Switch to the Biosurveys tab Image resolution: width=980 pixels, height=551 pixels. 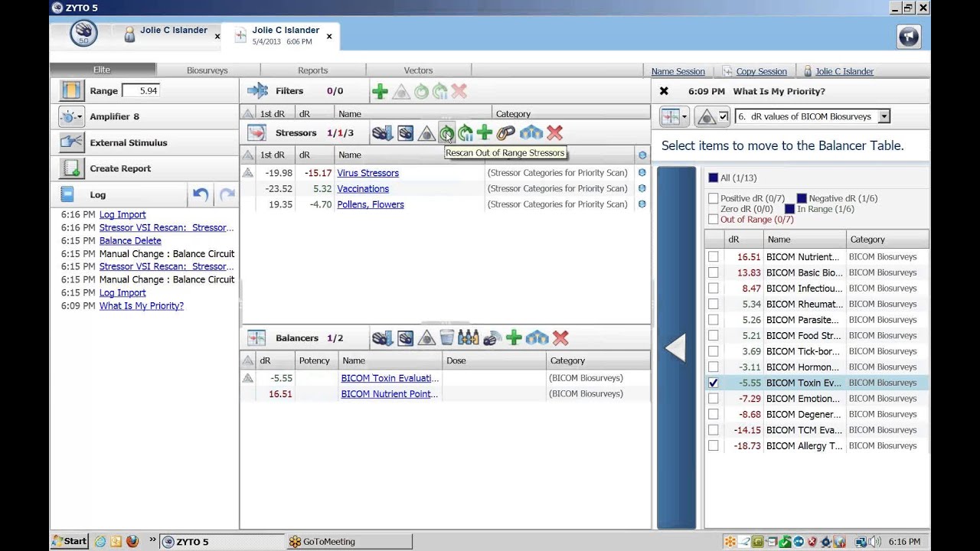[207, 70]
